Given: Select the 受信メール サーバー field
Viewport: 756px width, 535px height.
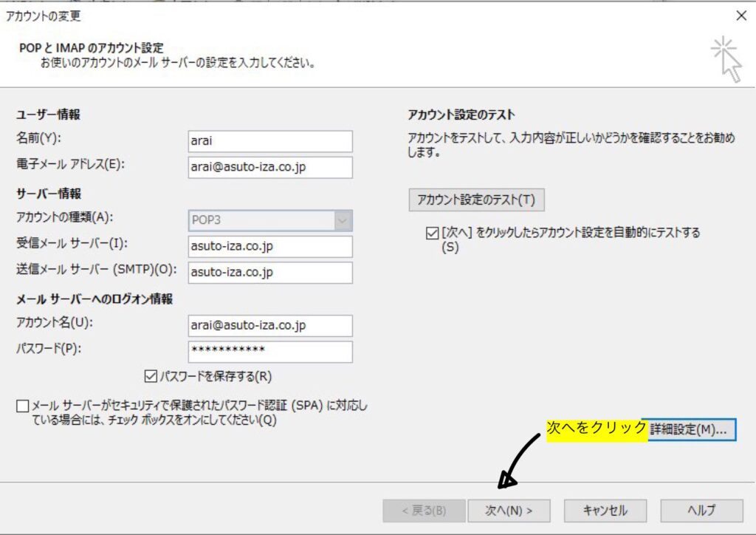Looking at the screenshot, I should 270,247.
